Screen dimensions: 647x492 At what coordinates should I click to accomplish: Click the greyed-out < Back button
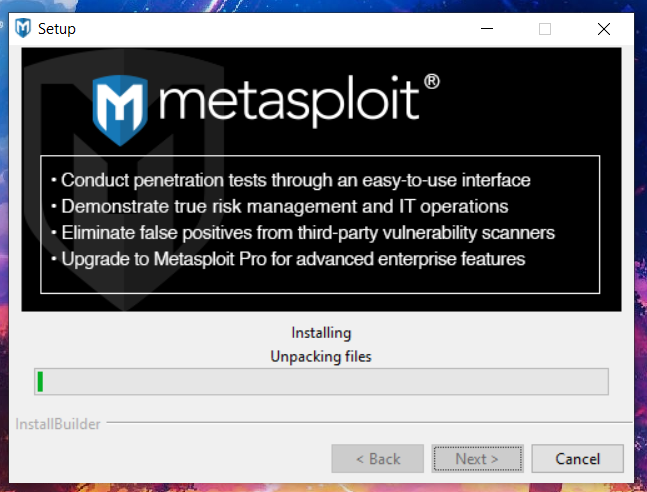point(378,459)
